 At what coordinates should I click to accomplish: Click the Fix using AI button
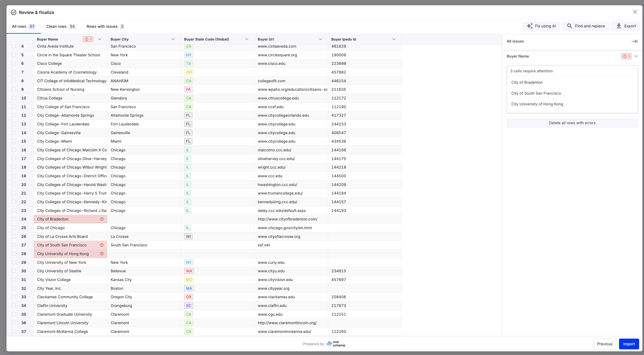point(541,26)
